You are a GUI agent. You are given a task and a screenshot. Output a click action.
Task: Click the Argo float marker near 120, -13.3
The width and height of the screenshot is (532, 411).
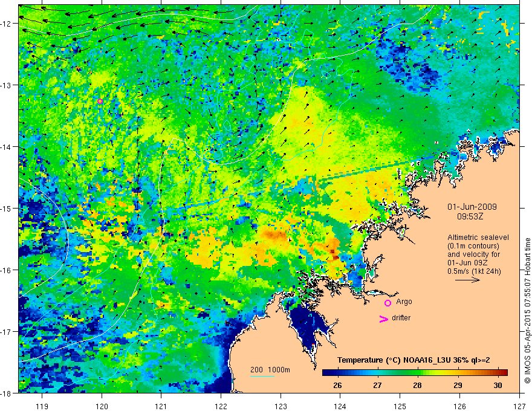tap(100, 101)
